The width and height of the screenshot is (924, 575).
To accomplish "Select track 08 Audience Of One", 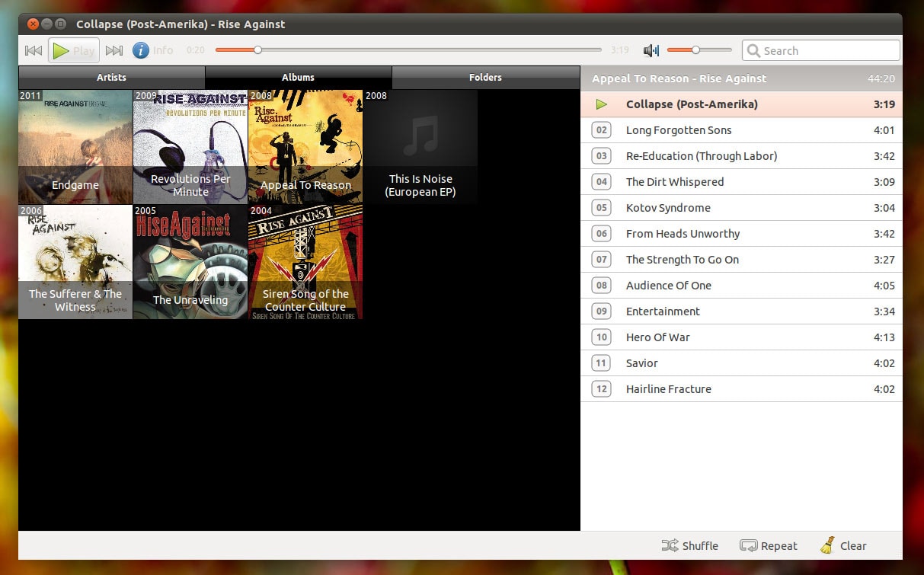I will tap(741, 286).
